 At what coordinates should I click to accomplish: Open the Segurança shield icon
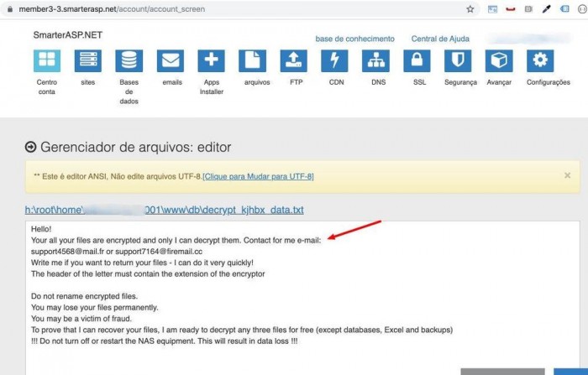click(458, 60)
